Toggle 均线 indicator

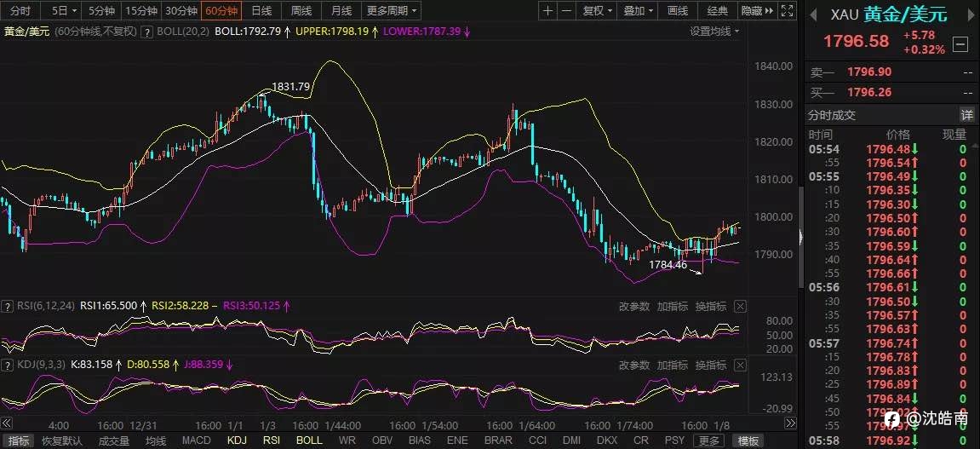[157, 440]
